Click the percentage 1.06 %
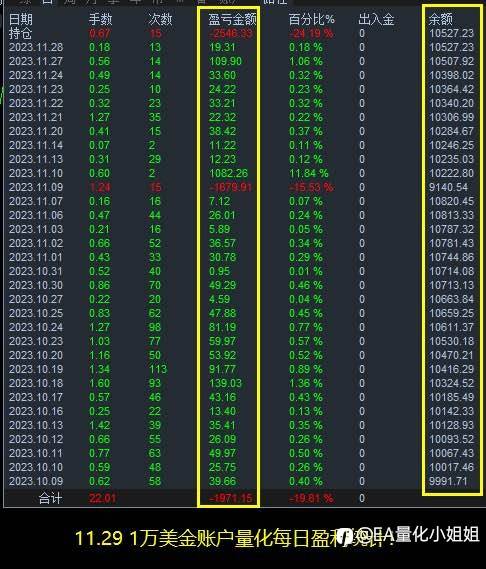This screenshot has height=569, width=486. point(306,61)
